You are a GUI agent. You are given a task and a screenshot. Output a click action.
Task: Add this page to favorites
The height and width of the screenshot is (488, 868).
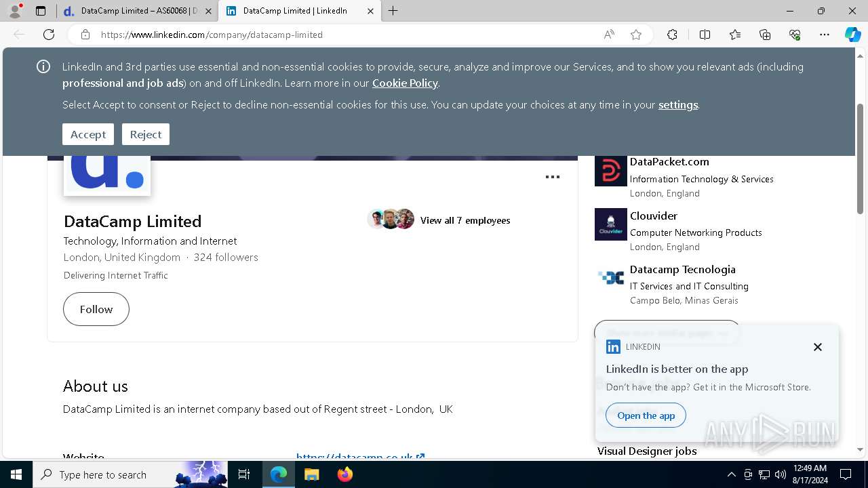636,35
